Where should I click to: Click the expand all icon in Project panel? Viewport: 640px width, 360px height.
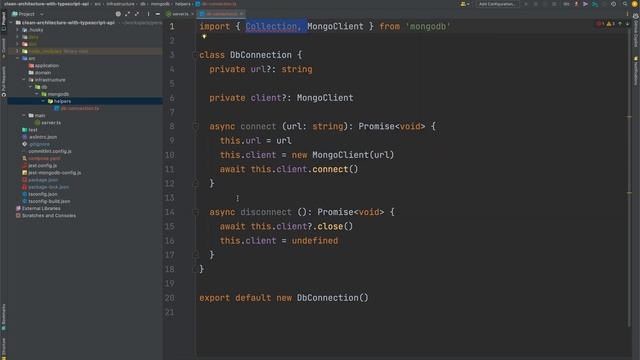click(127, 14)
